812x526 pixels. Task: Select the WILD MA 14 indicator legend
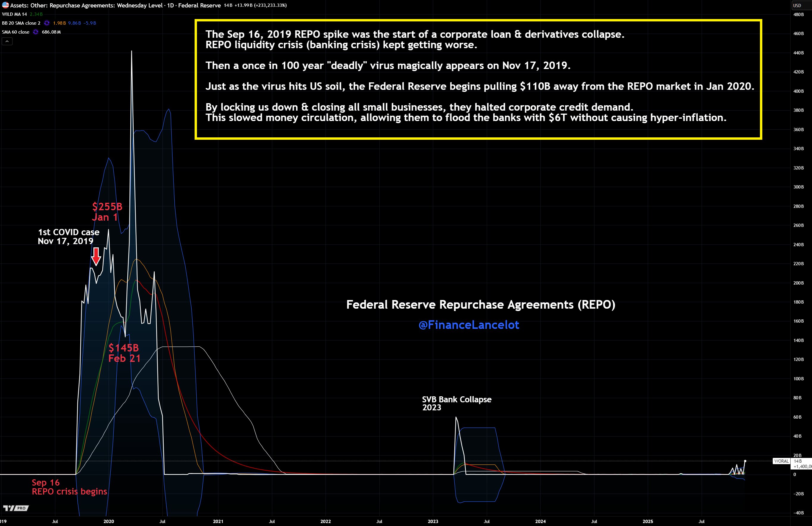coord(14,14)
